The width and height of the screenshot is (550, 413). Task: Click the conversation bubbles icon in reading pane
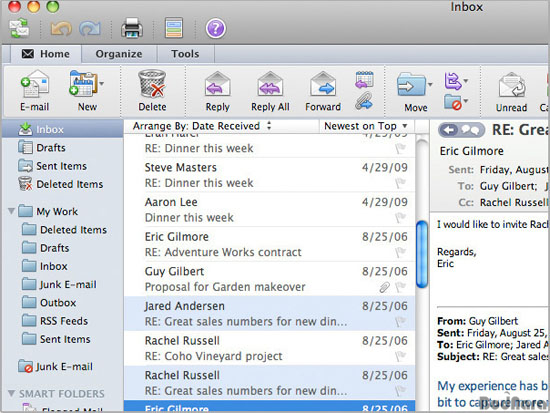pyautogui.click(x=470, y=130)
